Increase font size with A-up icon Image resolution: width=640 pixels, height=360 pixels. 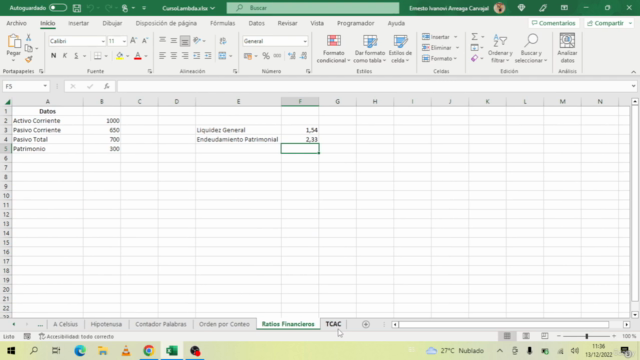pyautogui.click(x=133, y=41)
